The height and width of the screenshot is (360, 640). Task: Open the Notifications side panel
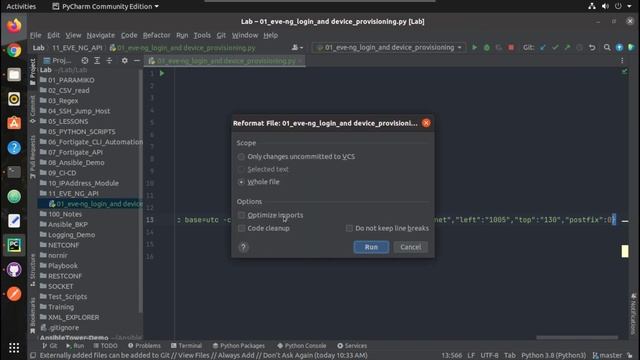point(633,313)
